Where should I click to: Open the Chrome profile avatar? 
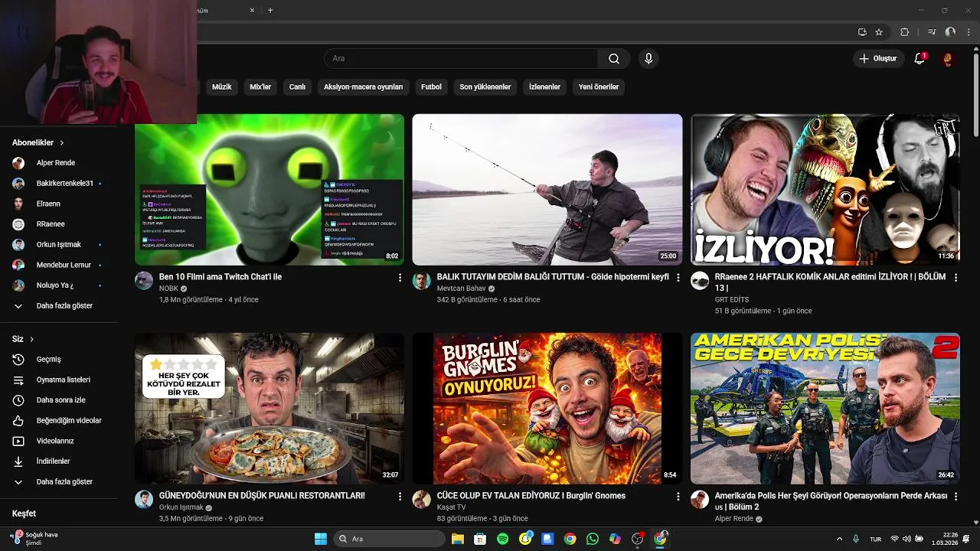(950, 32)
